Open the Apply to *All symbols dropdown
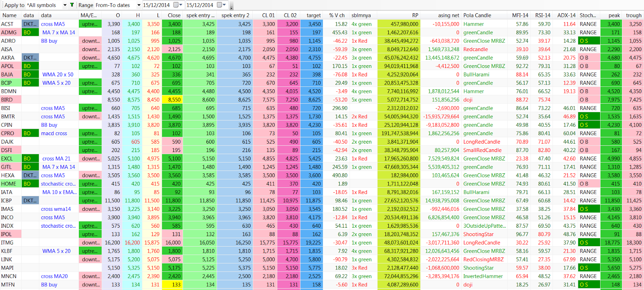Viewport: 644px width, 290px height. [65, 5]
